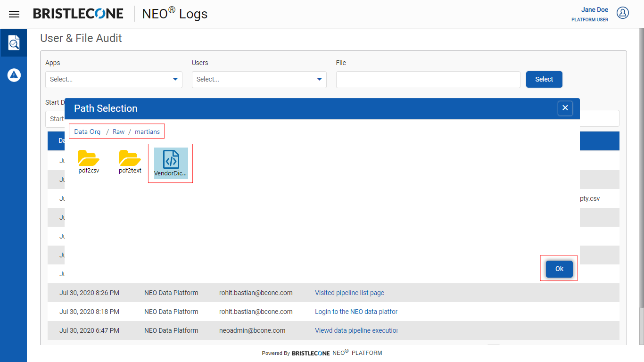Click the File input field
This screenshot has height=362, width=644.
coord(428,80)
